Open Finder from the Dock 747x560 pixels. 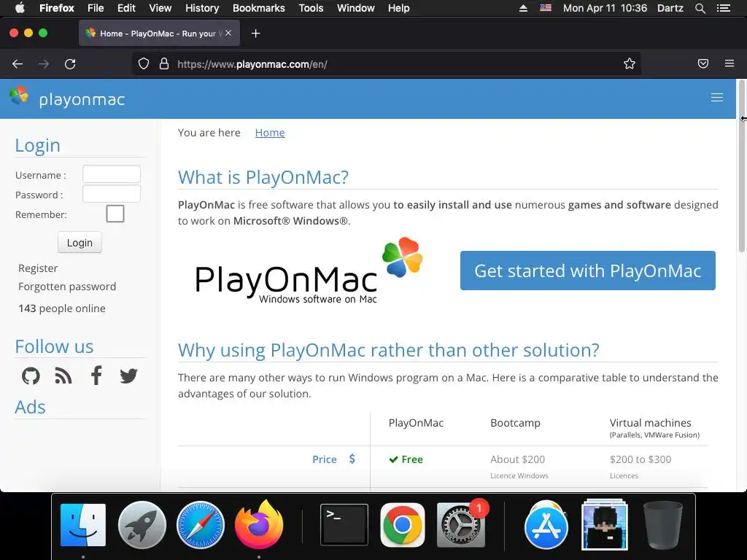click(83, 524)
